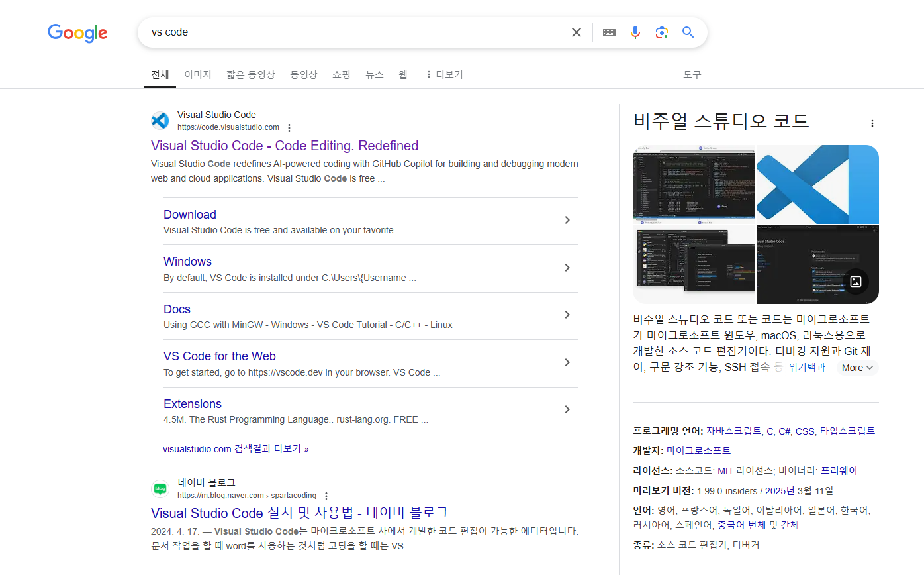This screenshot has width=924, height=575.
Task: Click the Google logo
Action: pos(77,33)
